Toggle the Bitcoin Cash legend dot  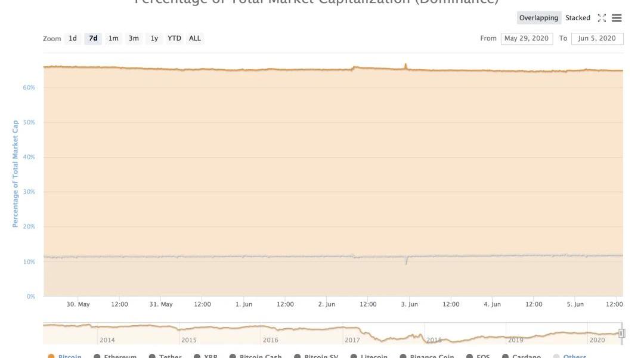233,356
